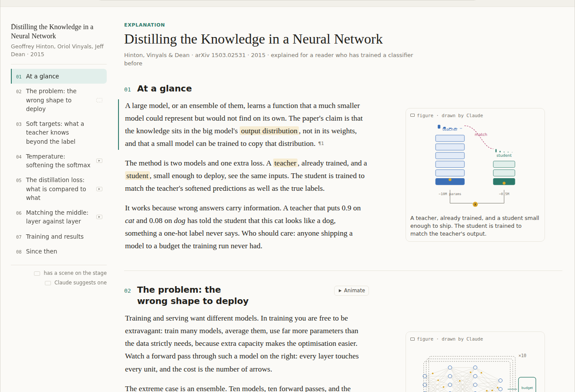The width and height of the screenshot is (575, 392).
Task: Click the dashed suggestion icon beside The problem
Action: [99, 100]
